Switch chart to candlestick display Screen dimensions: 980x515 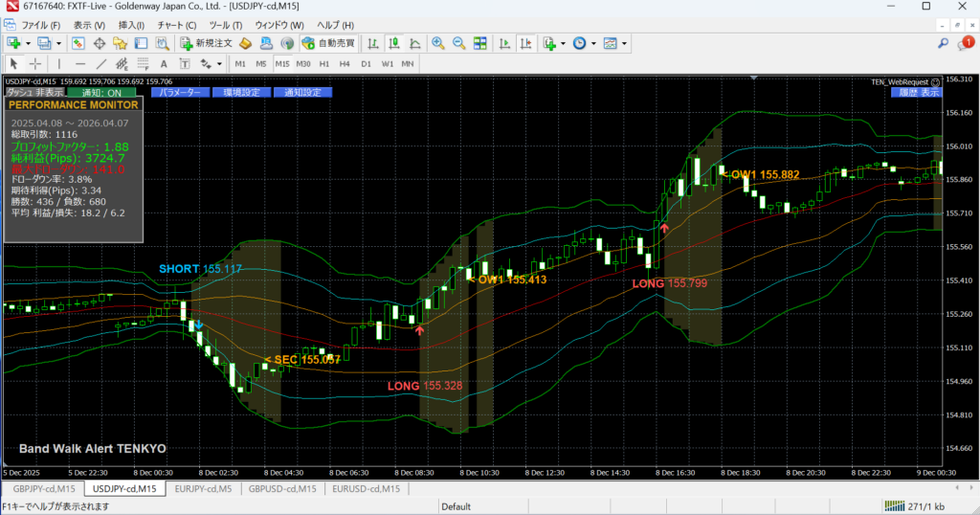pyautogui.click(x=394, y=43)
